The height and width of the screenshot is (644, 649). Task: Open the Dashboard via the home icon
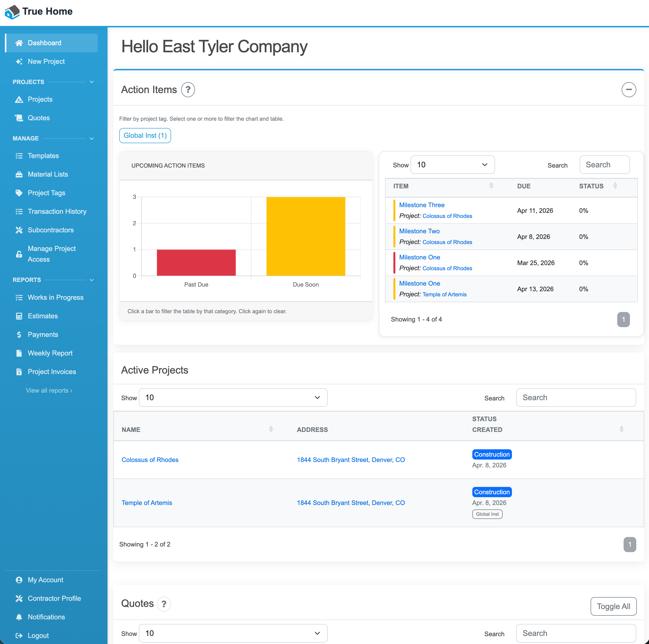19,43
